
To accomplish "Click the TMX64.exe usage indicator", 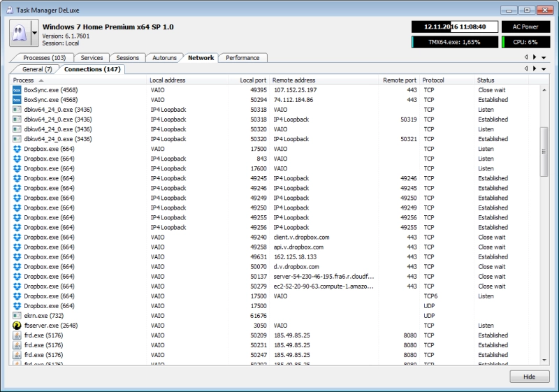I will [455, 42].
